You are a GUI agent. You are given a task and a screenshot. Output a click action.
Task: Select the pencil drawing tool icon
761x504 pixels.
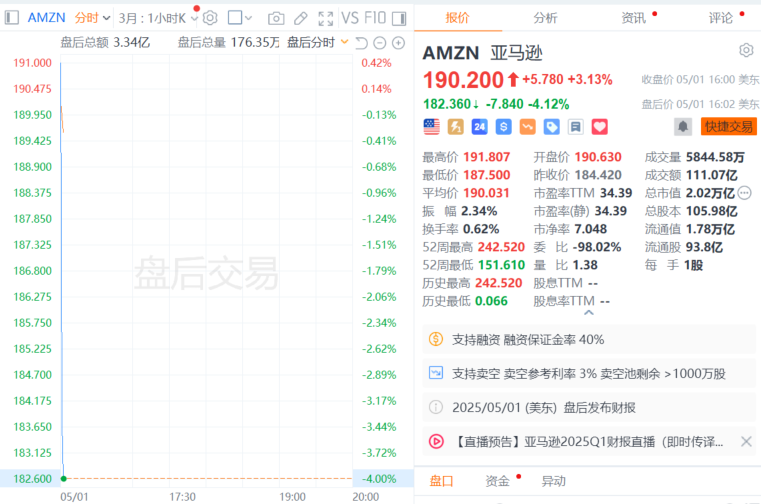click(x=300, y=18)
